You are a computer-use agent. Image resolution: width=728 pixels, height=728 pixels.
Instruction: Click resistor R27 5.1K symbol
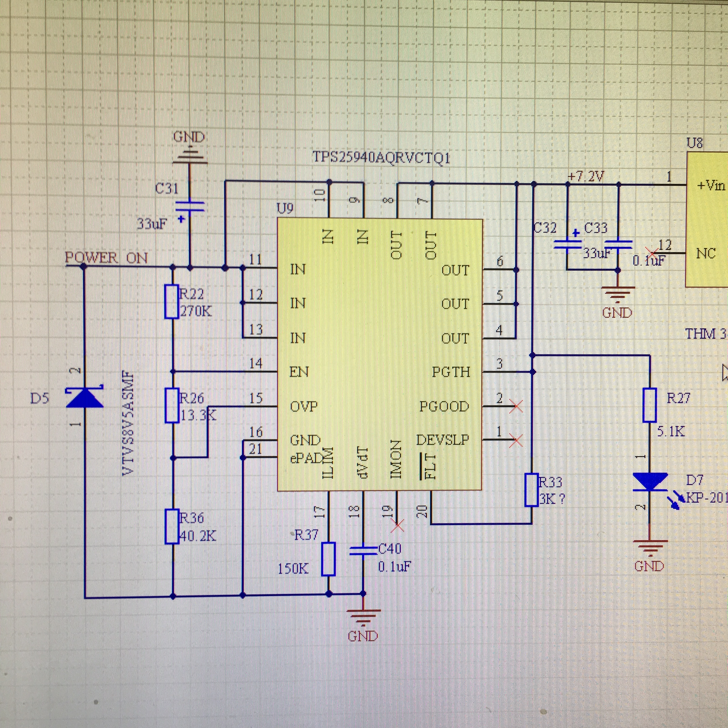(x=650, y=405)
